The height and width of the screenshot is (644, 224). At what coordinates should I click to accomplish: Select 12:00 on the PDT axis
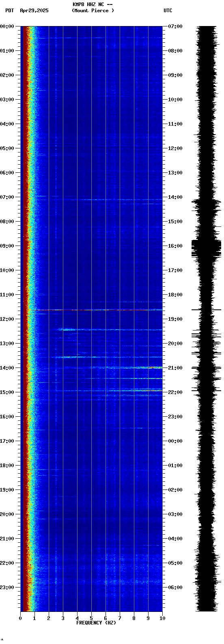point(7,319)
